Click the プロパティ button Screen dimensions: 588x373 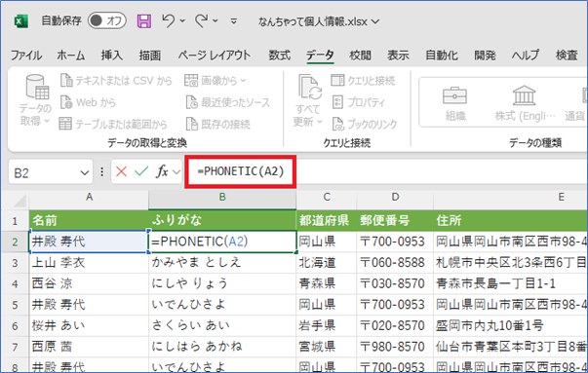(x=359, y=102)
